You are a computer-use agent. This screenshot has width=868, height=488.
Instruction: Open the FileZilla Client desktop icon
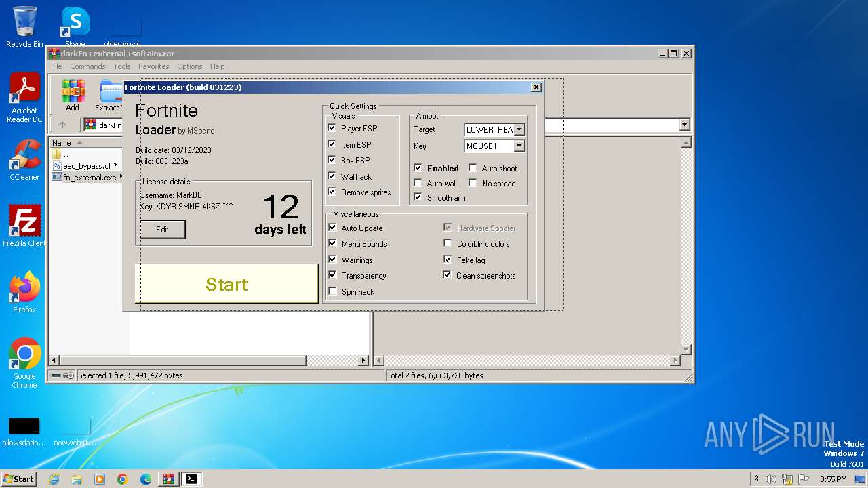coord(24,226)
